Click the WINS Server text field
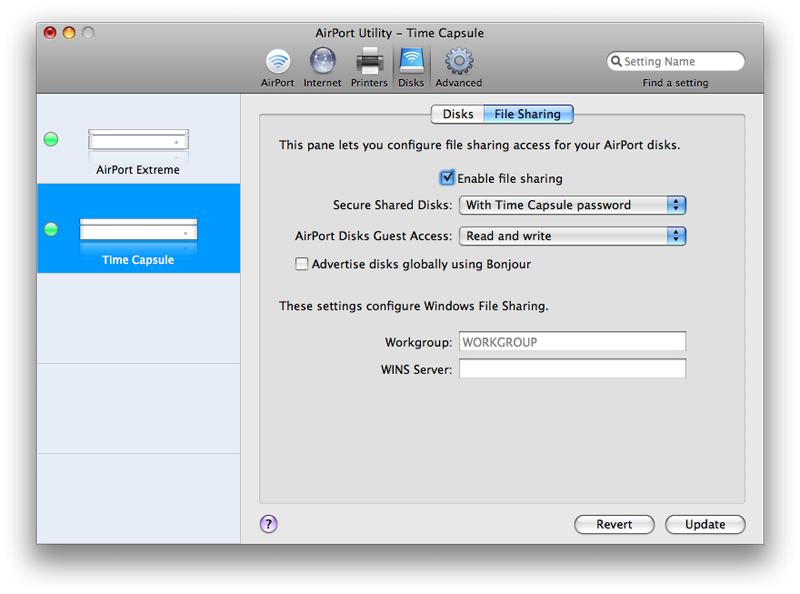Image resolution: width=800 pixels, height=594 pixels. pos(572,368)
